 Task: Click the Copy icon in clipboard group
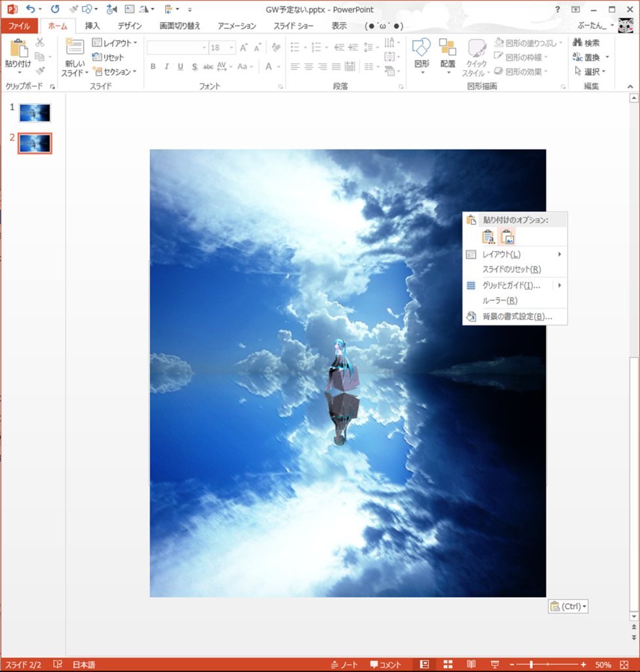pos(39,56)
